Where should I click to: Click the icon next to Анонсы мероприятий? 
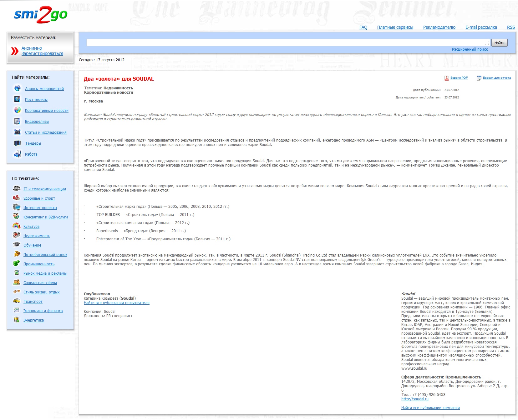(x=18, y=88)
